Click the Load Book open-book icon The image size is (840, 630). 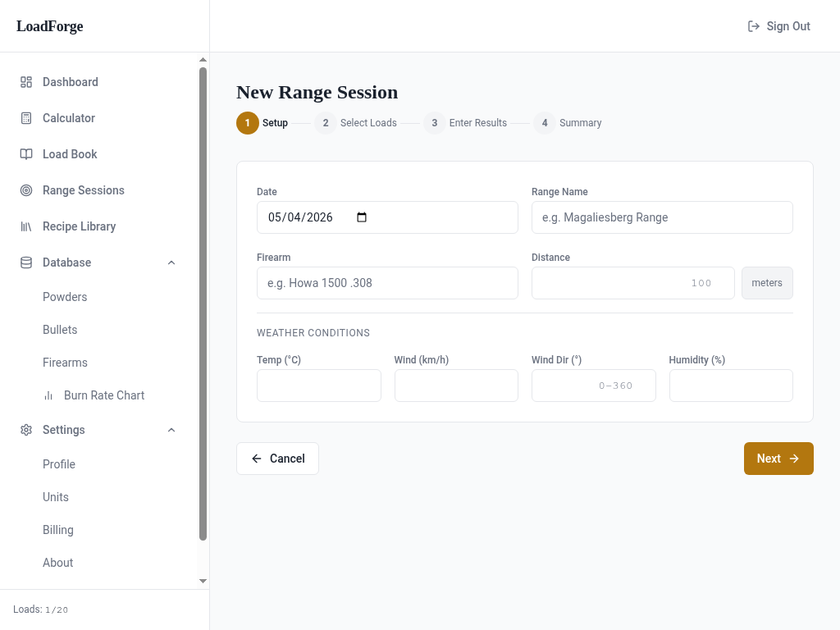coord(26,154)
